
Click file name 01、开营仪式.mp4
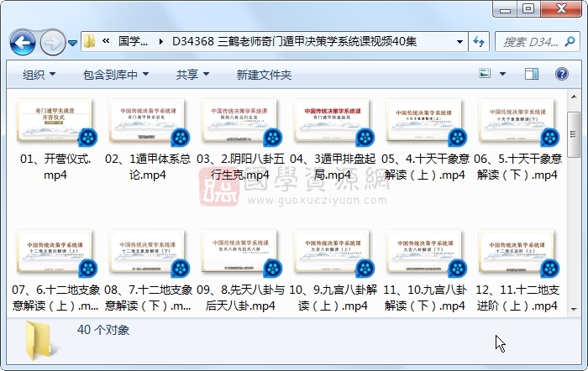[55, 167]
